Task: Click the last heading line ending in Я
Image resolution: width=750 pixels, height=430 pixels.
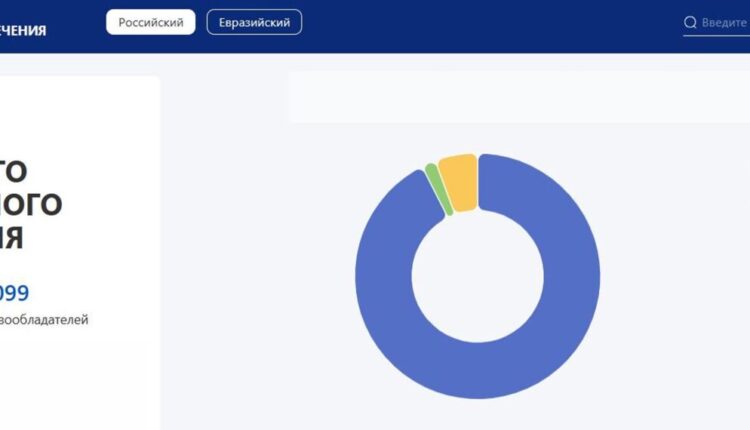Action: tap(12, 238)
